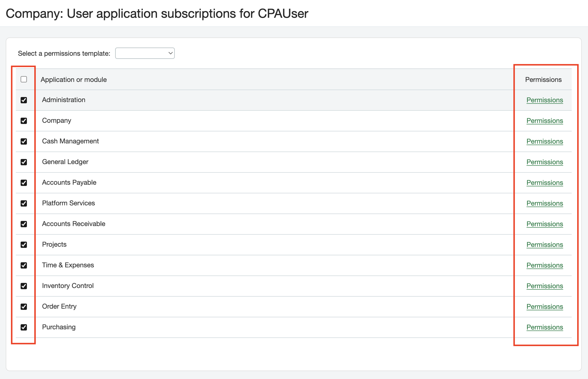Uncheck the Administration checkbox
The width and height of the screenshot is (588, 379).
coord(24,100)
